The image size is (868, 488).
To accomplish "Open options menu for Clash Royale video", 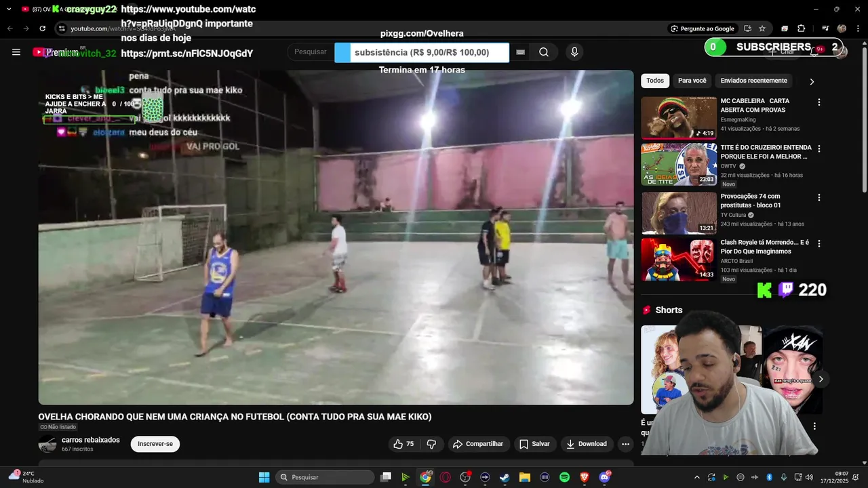I will 818,243.
